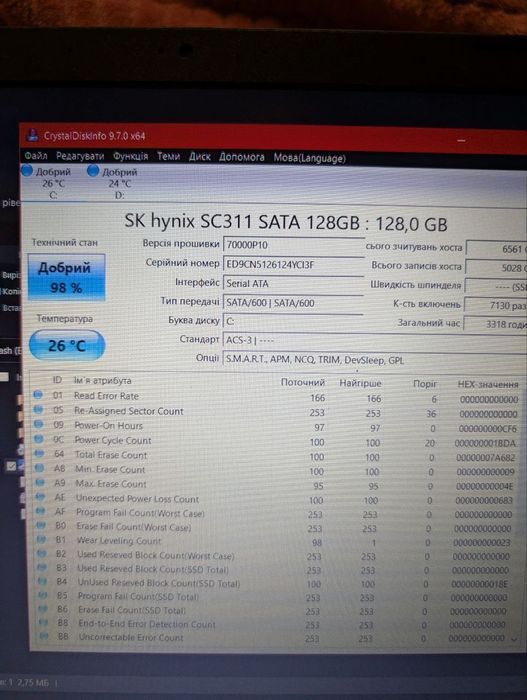
Task: Click the power-on count 7130 field
Action: pos(495,305)
